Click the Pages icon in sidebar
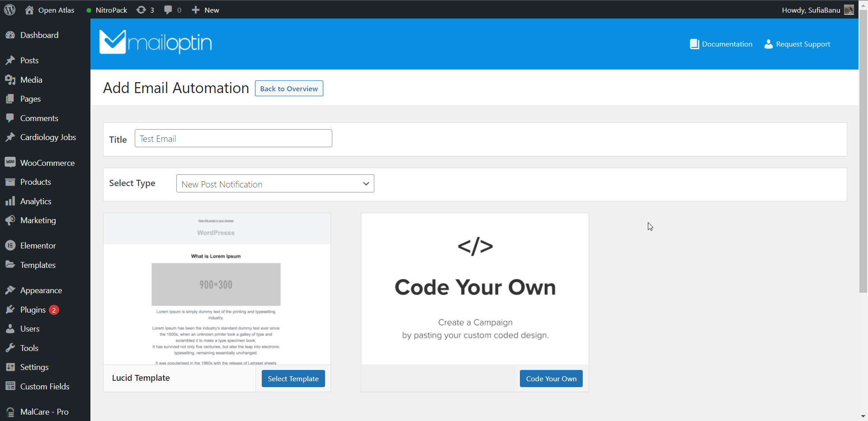Screen dimensions: 868x421 click(10, 99)
